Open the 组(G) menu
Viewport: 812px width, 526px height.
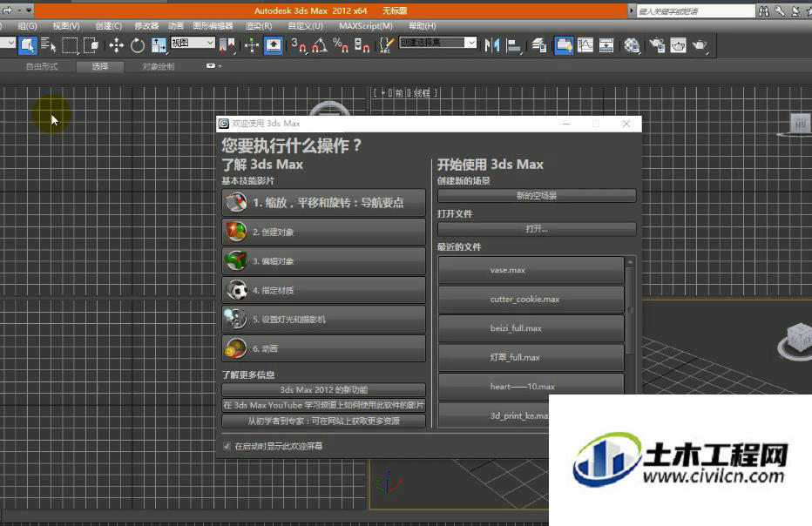point(28,26)
